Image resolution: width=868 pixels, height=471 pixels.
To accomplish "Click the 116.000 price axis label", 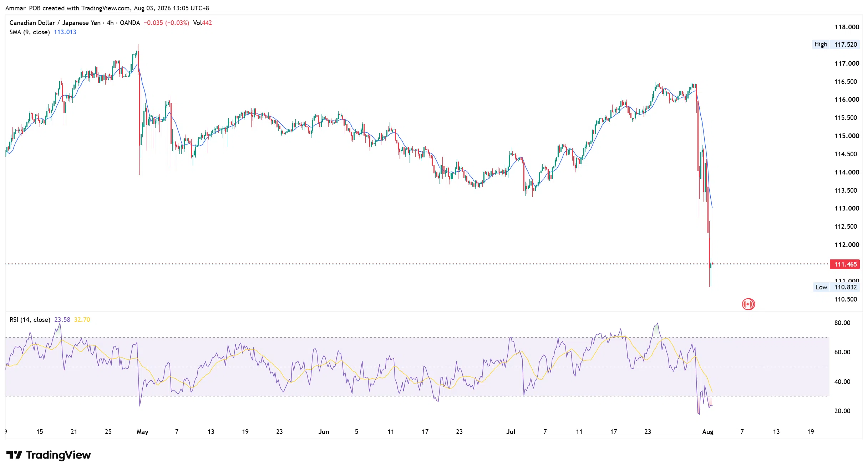I will point(847,100).
